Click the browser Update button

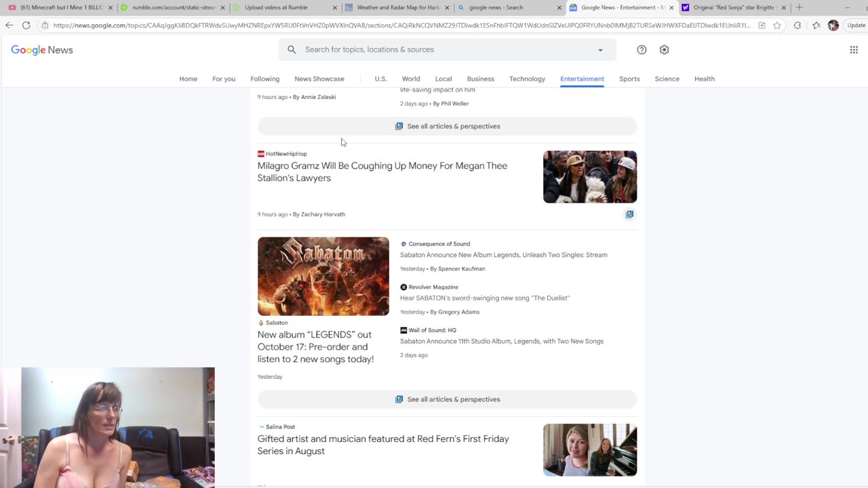click(856, 25)
